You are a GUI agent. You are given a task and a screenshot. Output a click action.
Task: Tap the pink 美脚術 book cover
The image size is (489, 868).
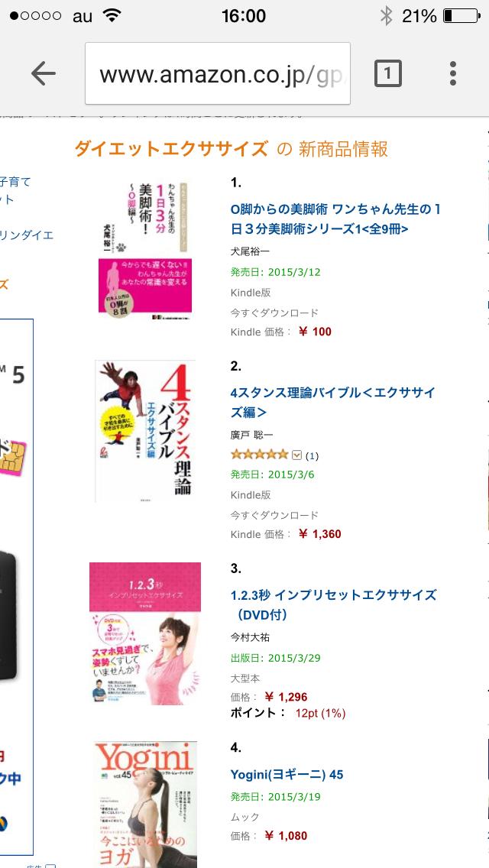[144, 250]
